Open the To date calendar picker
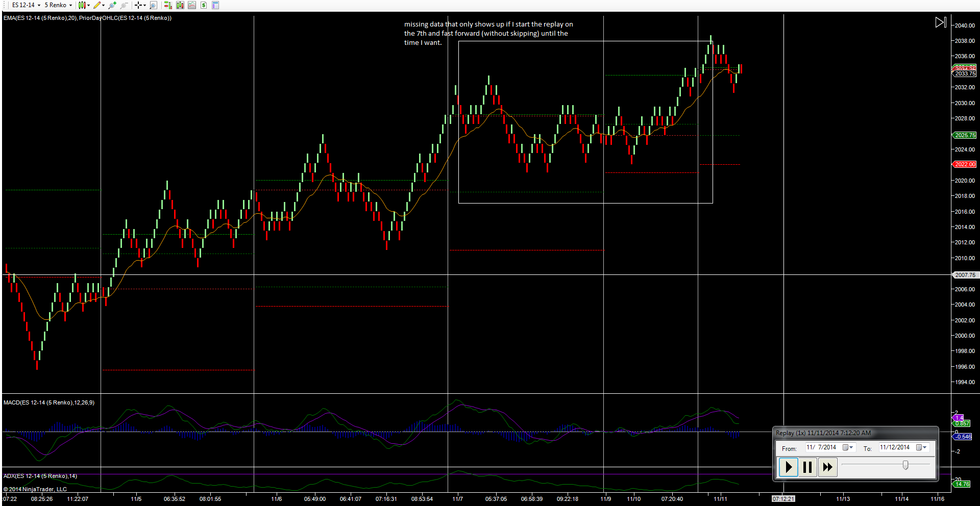Image resolution: width=980 pixels, height=506 pixels. tap(921, 447)
